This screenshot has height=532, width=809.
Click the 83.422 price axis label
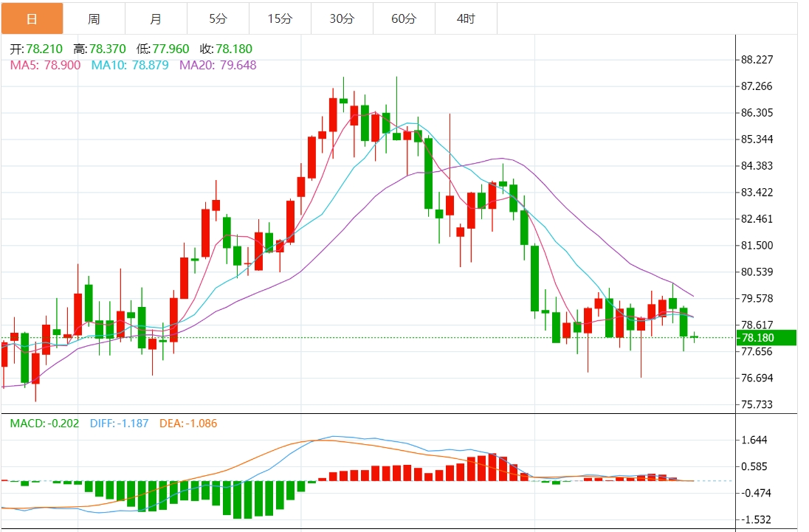click(757, 193)
